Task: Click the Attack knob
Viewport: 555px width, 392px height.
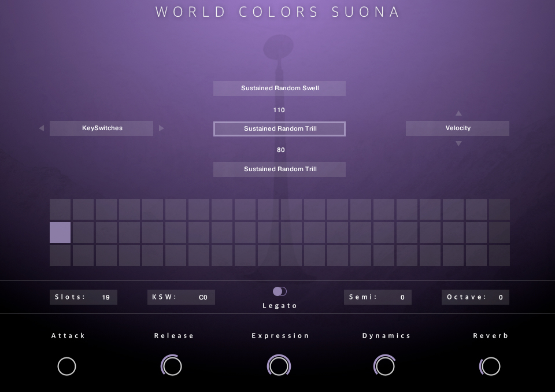Action: click(x=67, y=366)
